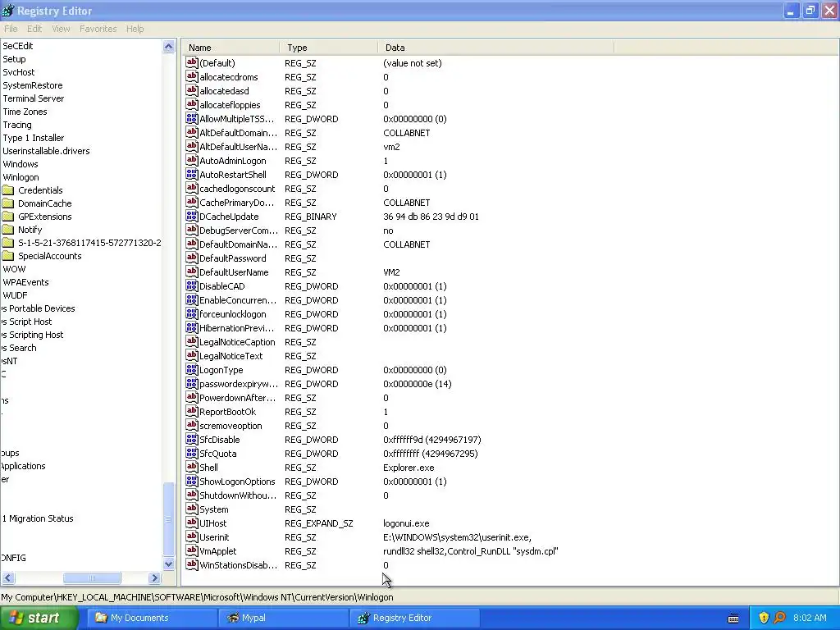The height and width of the screenshot is (630, 840).
Task: Open the Windows start button
Action: point(39,618)
